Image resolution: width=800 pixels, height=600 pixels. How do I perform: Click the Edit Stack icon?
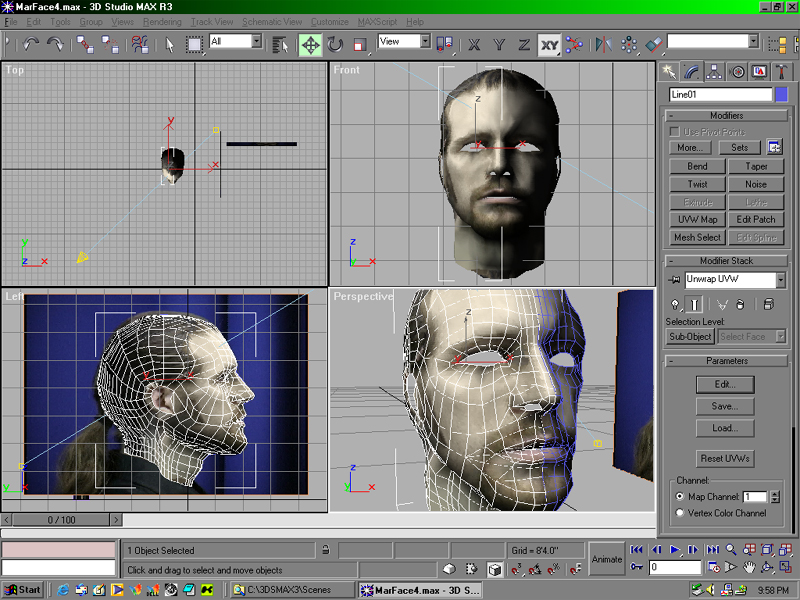click(x=768, y=305)
